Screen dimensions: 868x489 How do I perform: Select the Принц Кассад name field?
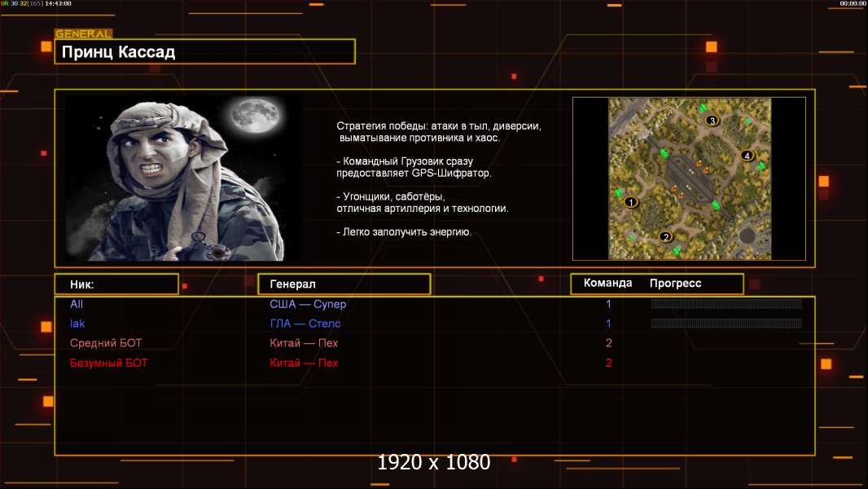[204, 52]
